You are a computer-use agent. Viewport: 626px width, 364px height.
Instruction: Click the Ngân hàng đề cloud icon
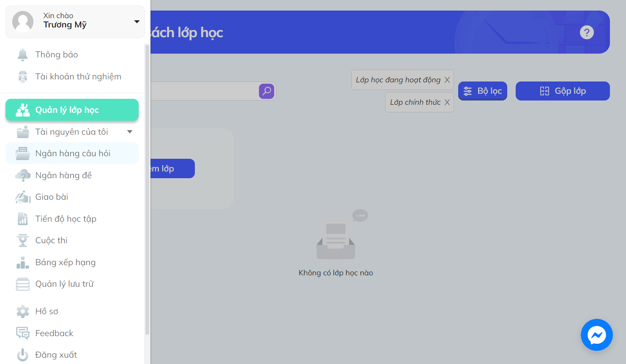tap(23, 175)
